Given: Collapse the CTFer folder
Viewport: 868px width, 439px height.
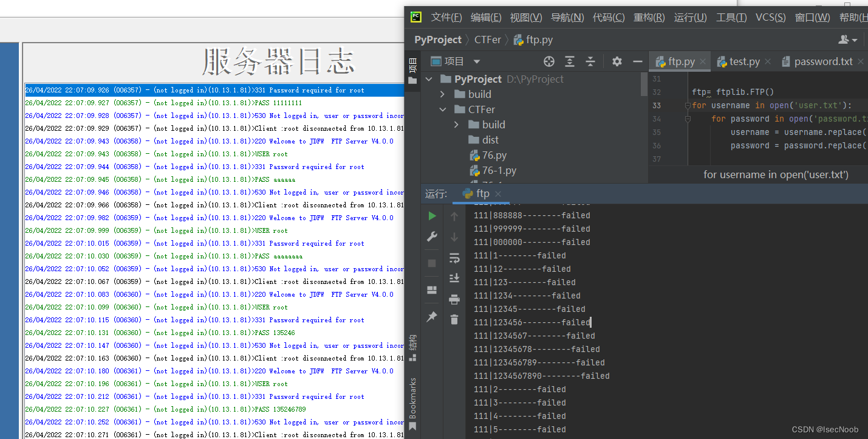Looking at the screenshot, I should pos(443,109).
